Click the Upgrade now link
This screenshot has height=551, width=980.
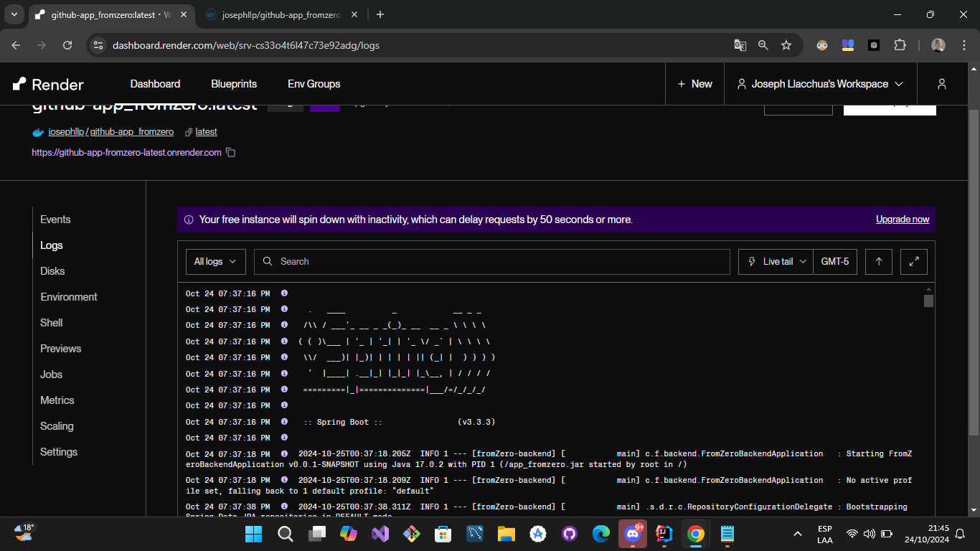[903, 220]
